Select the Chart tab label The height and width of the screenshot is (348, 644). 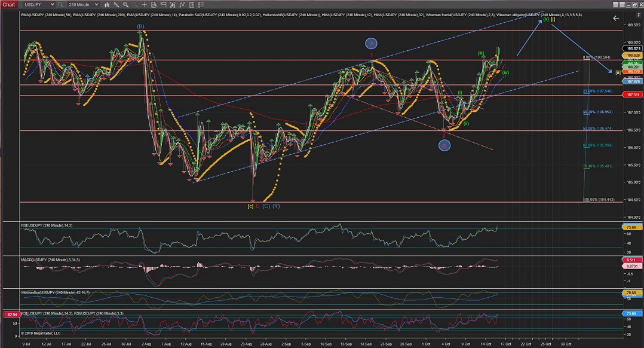[8, 4]
